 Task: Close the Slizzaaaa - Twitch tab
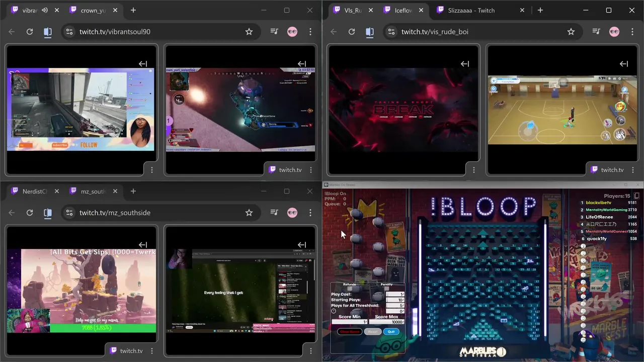[522, 10]
